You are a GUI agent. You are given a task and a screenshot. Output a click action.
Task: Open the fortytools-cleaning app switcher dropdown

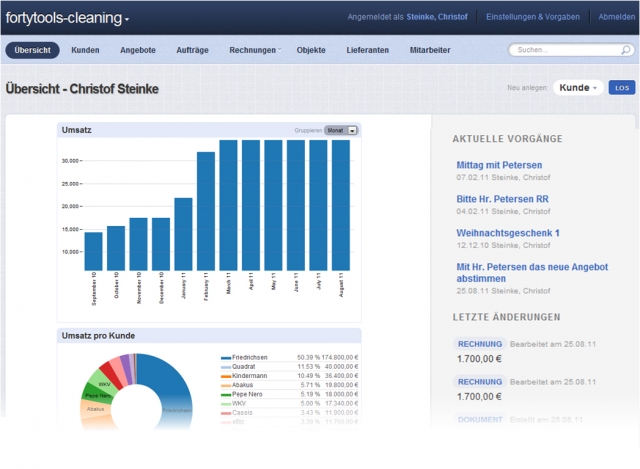[67, 18]
